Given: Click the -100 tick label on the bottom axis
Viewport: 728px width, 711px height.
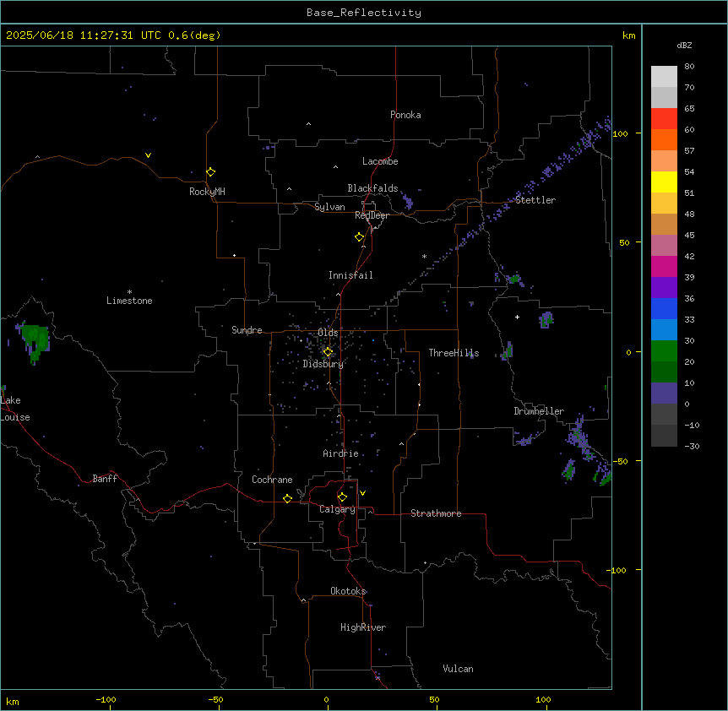Looking at the screenshot, I should [106, 699].
